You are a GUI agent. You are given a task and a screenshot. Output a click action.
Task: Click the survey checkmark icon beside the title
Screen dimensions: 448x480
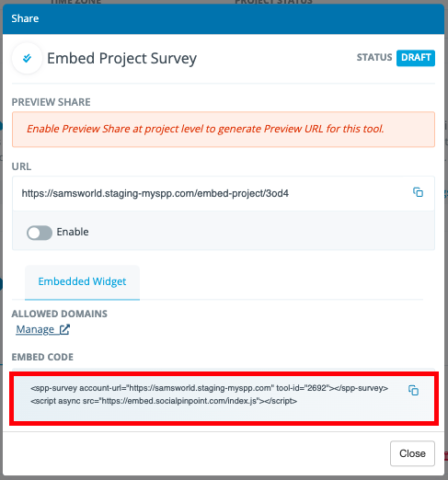pos(27,58)
